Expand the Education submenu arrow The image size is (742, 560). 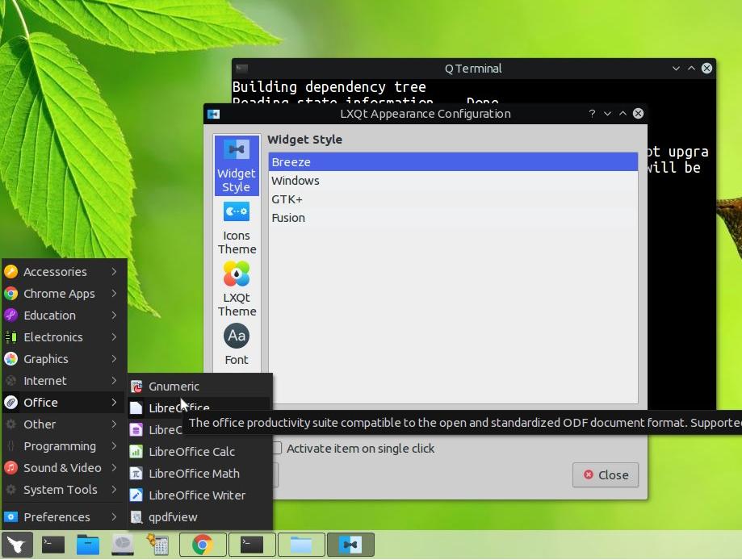[x=114, y=315]
